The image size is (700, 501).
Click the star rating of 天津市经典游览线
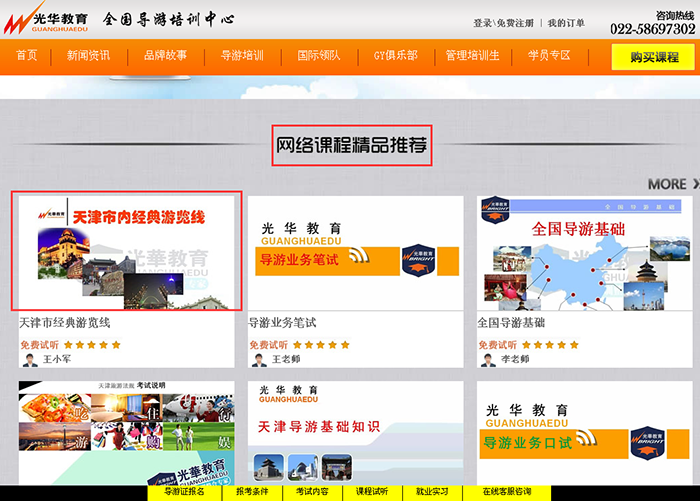[x=92, y=345]
